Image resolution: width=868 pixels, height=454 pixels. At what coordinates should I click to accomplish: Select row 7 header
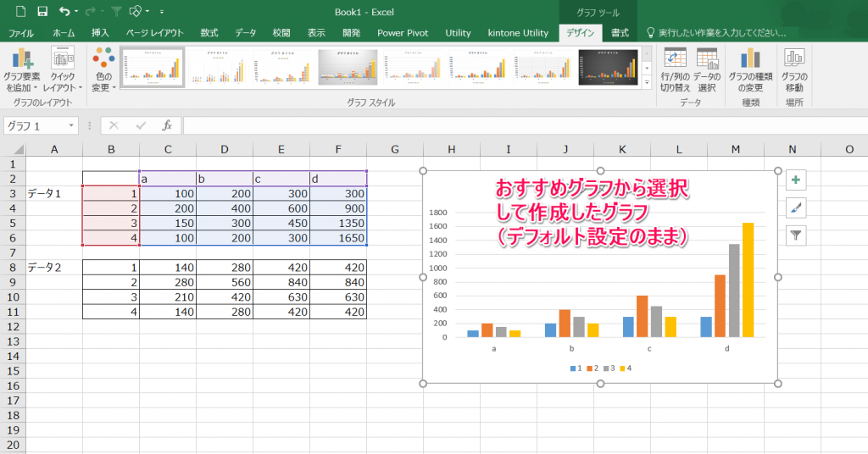click(x=13, y=252)
